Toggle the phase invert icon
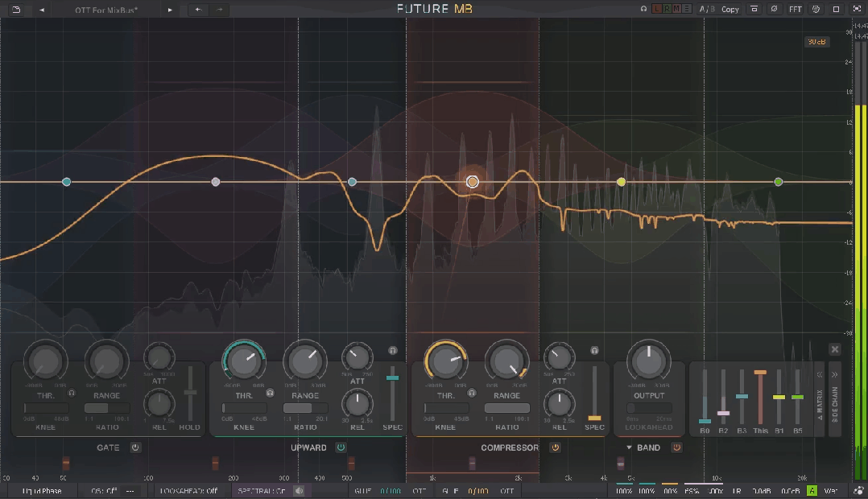This screenshot has width=868, height=499. pyautogui.click(x=774, y=9)
